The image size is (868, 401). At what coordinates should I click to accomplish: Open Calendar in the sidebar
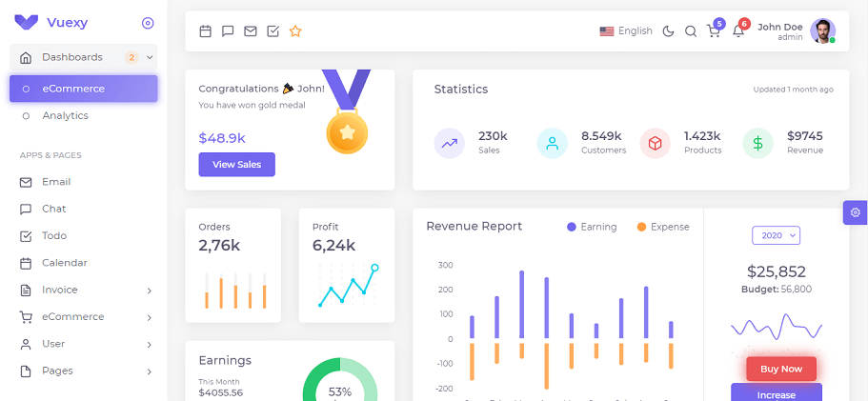[84, 263]
